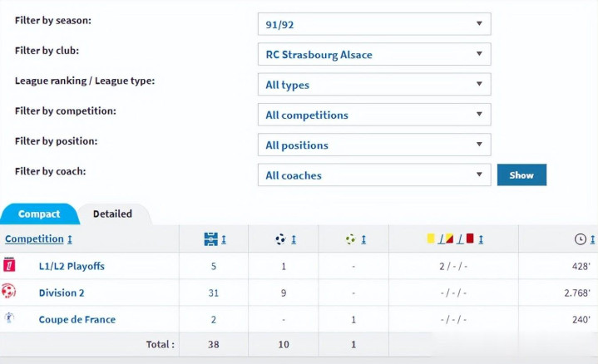Open the All competitions dropdown

[374, 116]
